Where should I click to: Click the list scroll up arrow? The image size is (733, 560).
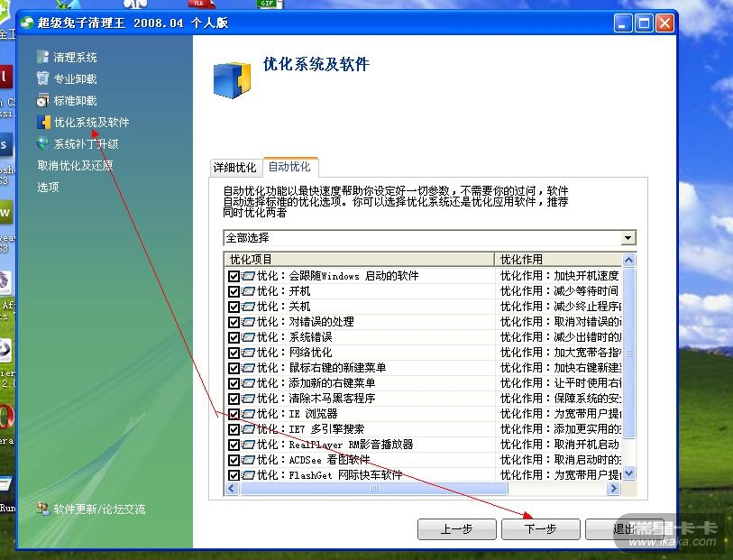tap(629, 260)
